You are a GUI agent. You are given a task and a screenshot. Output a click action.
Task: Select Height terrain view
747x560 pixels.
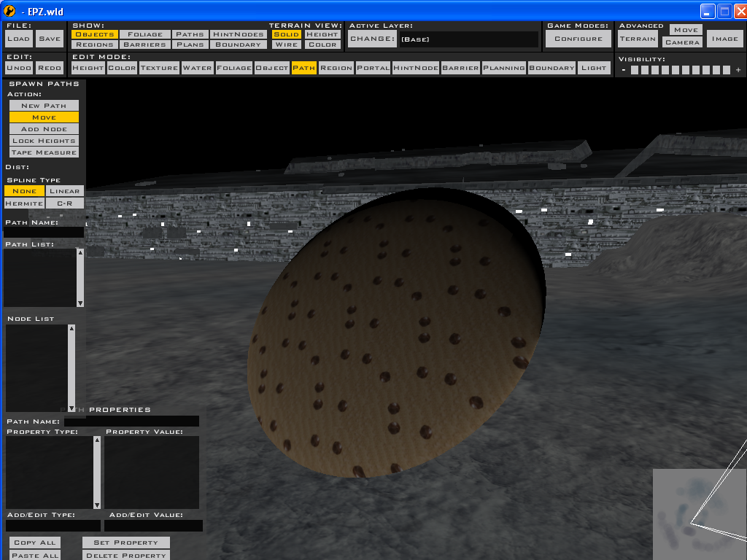coord(322,34)
